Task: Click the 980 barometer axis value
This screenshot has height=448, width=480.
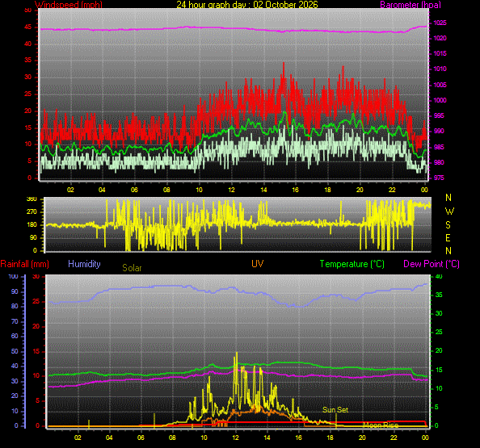Action: pos(439,163)
